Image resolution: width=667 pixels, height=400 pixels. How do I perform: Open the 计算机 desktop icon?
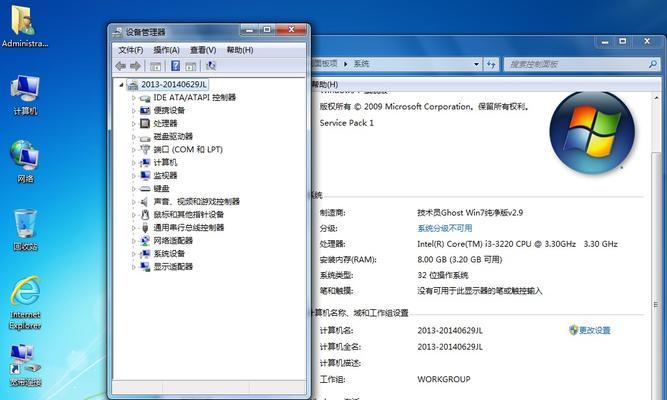click(x=25, y=94)
